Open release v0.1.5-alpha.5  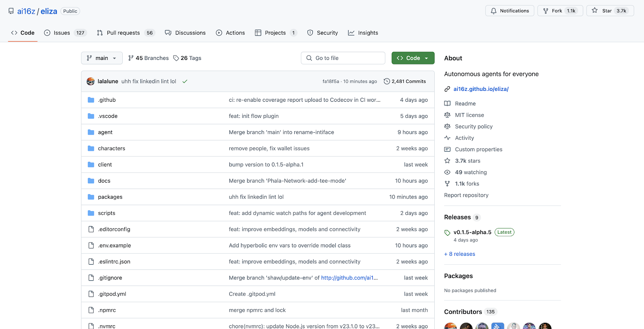[473, 232]
